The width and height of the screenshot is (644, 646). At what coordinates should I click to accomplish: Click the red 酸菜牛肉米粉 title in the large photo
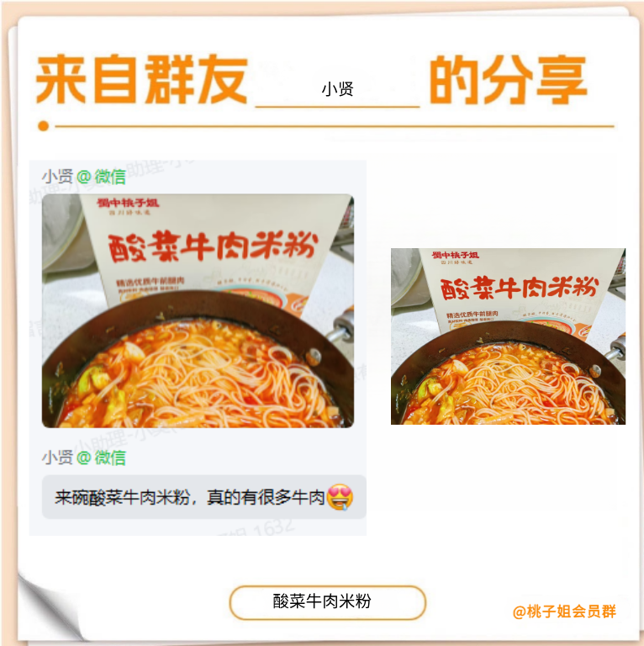click(213, 246)
